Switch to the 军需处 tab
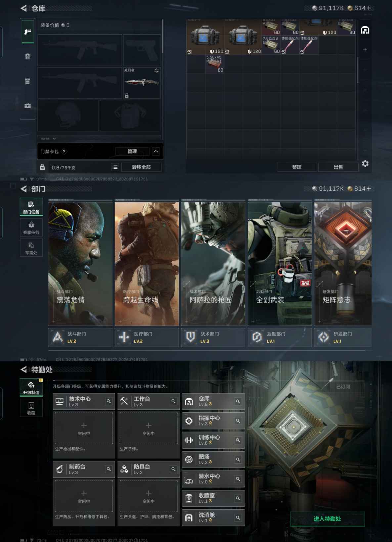Viewport: 392px width, 542px height. [31, 248]
